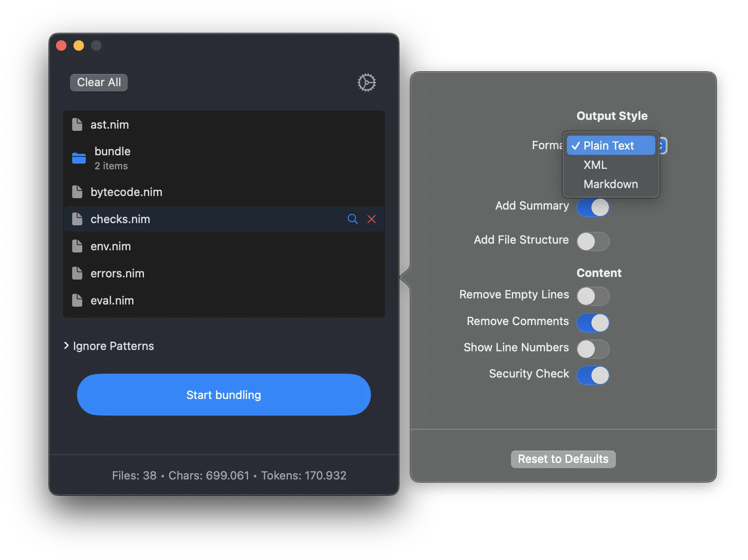The height and width of the screenshot is (560, 748).
Task: Disable the Security Check toggle
Action: click(x=593, y=375)
